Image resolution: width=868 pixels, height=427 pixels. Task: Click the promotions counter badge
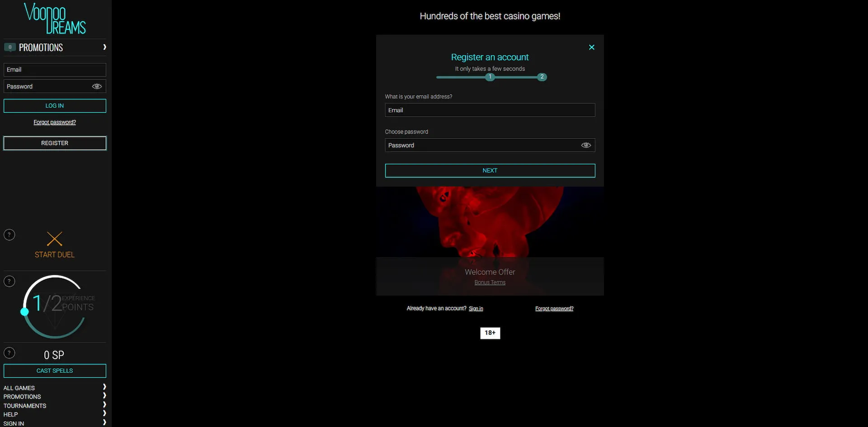[10, 47]
